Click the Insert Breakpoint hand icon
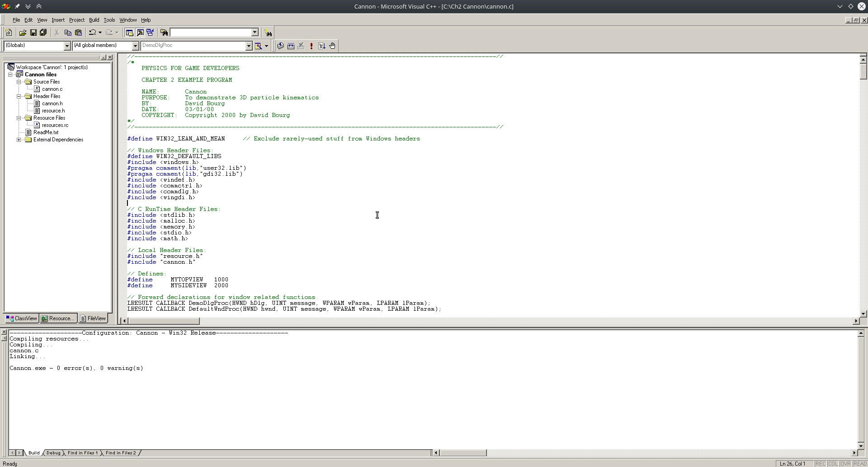This screenshot has height=467, width=868. [x=332, y=46]
